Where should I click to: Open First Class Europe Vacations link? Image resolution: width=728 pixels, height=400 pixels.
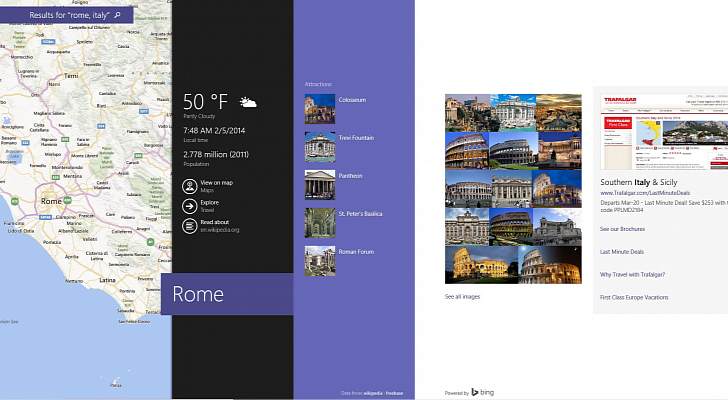(x=634, y=297)
